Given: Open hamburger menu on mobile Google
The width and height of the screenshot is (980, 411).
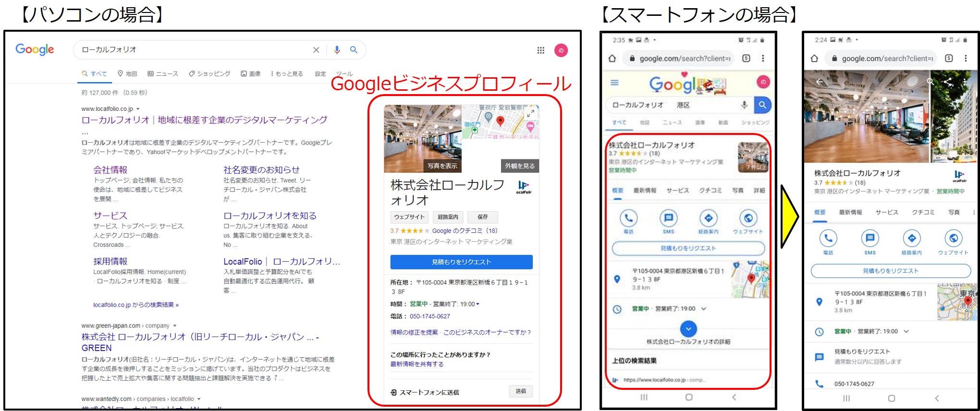Looking at the screenshot, I should click(x=614, y=83).
